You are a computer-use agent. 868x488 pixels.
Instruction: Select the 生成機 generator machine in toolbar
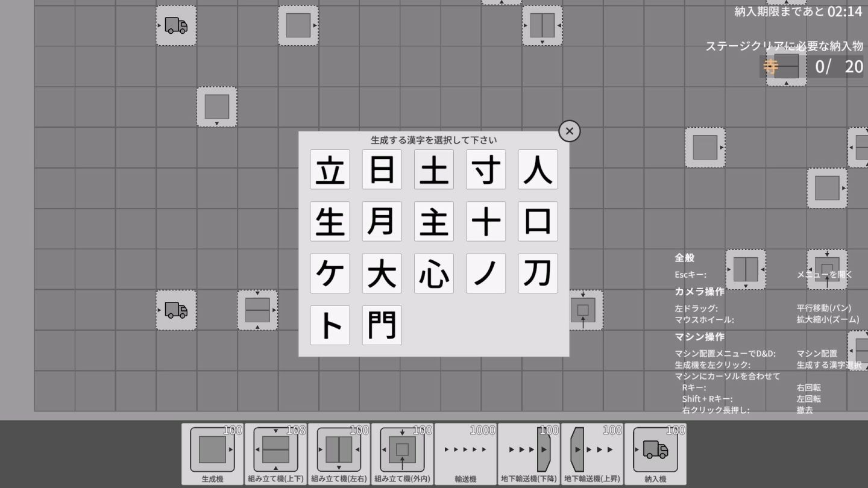[212, 454]
